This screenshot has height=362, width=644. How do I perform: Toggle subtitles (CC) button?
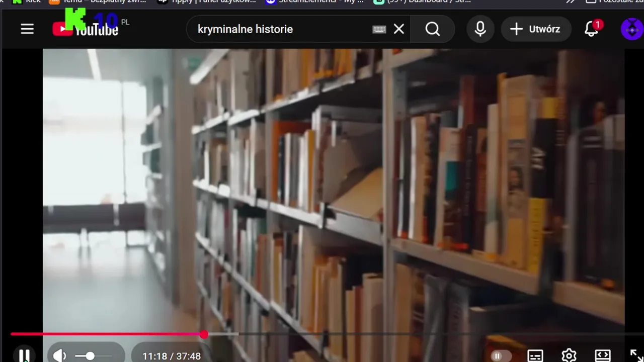pyautogui.click(x=535, y=356)
